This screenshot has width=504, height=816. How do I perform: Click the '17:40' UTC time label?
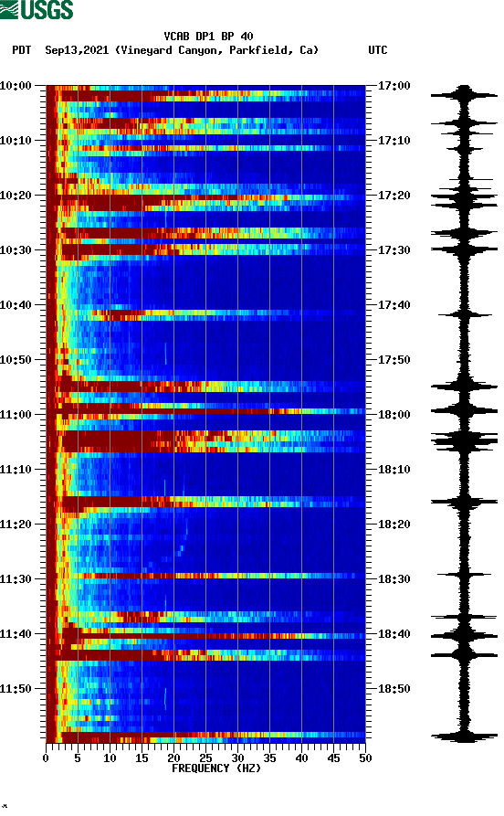394,305
